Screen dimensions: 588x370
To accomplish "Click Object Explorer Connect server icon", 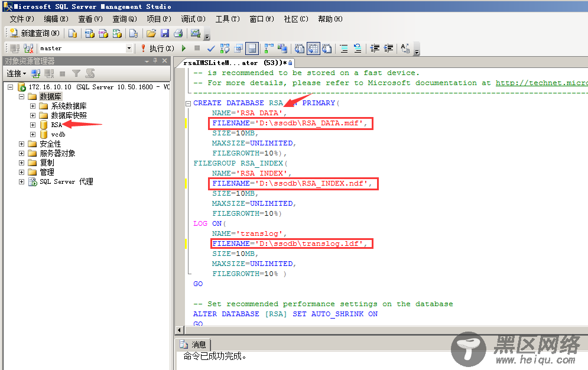I will 35,73.
